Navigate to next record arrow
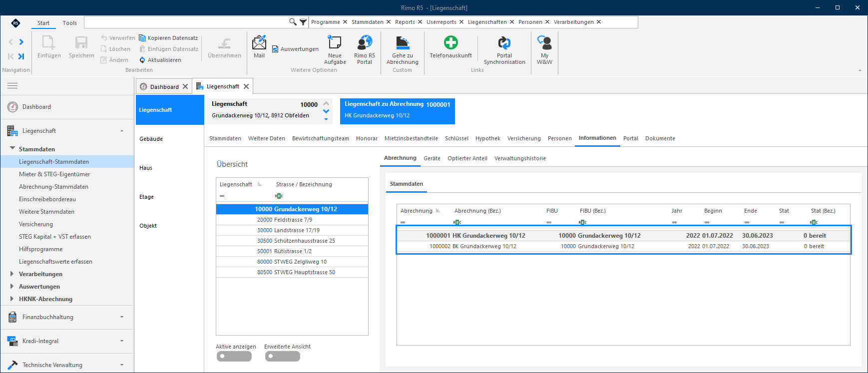The height and width of the screenshot is (373, 868). 21,42
